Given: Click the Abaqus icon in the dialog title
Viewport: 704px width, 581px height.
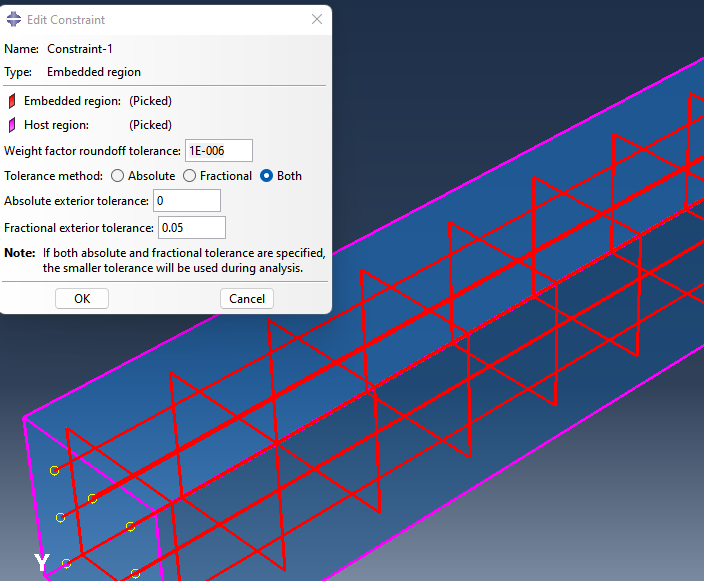Looking at the screenshot, I should 14,19.
